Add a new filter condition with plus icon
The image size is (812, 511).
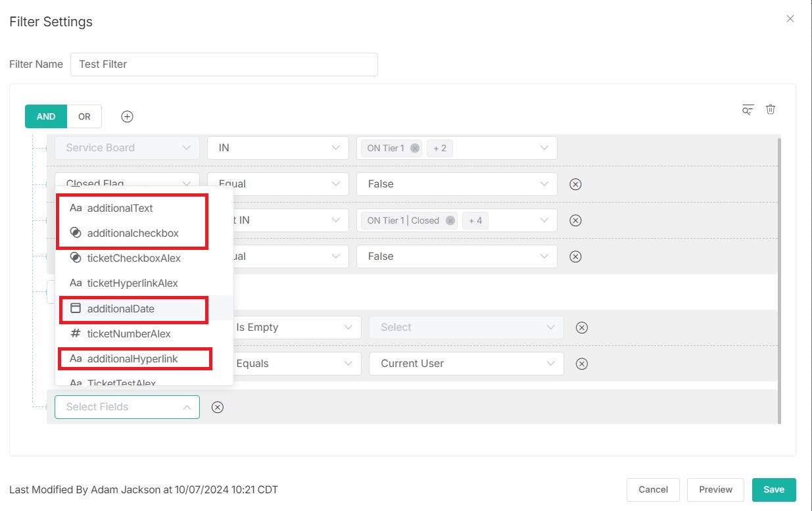[x=126, y=116]
